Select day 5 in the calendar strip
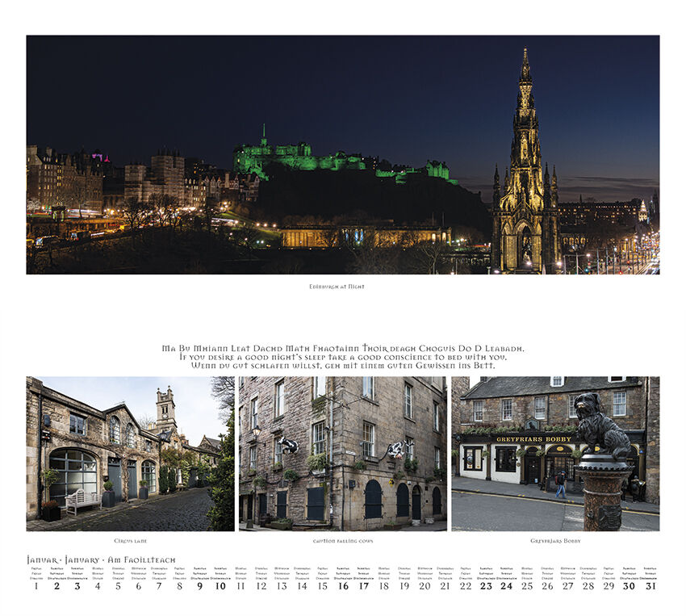 pyautogui.click(x=118, y=586)
